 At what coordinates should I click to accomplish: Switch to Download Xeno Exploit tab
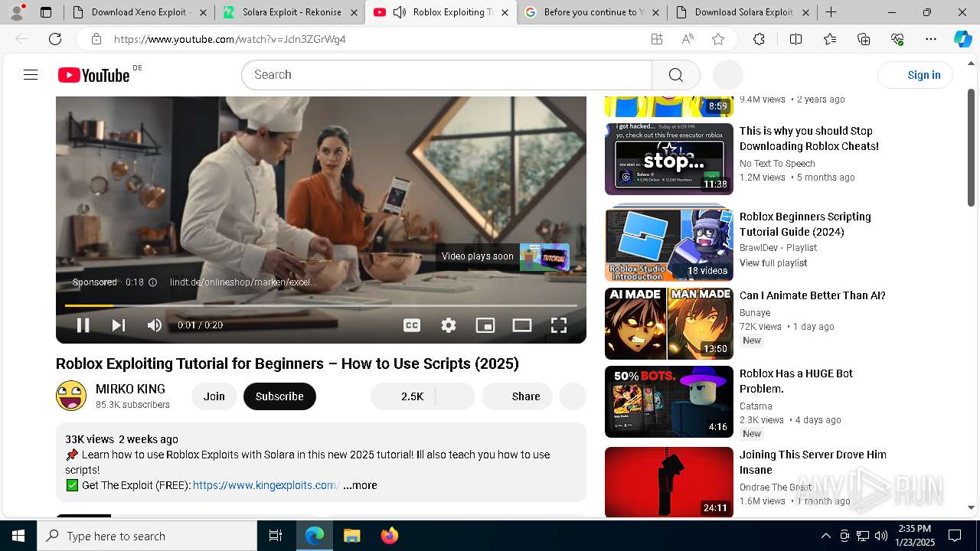pyautogui.click(x=140, y=12)
